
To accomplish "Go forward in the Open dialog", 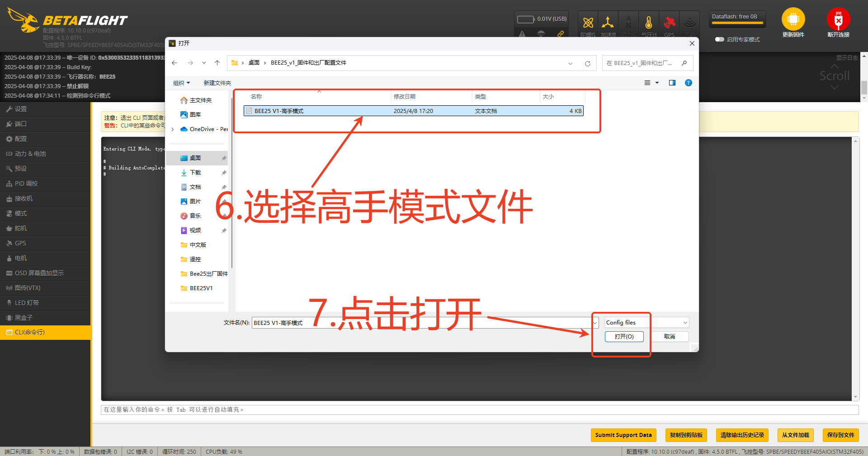I will (x=190, y=63).
